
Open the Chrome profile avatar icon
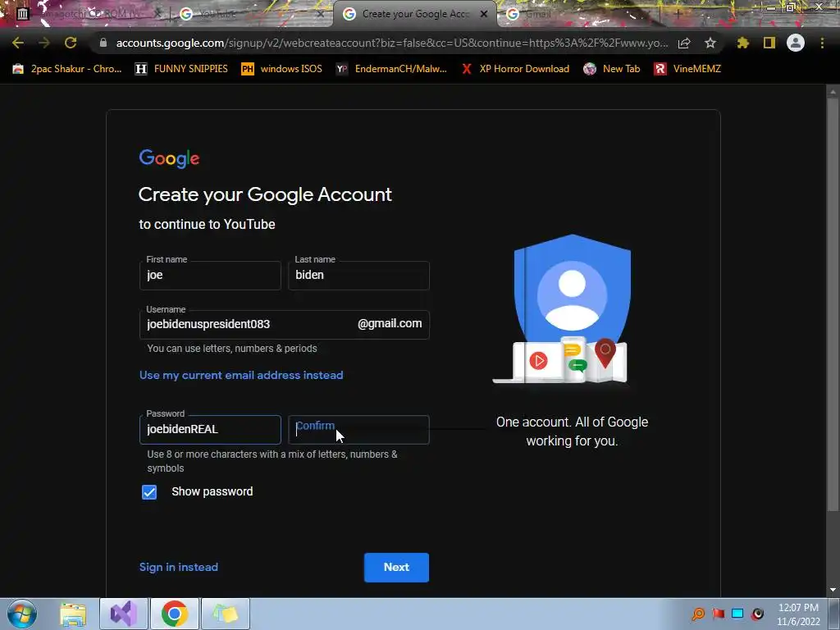coord(796,43)
